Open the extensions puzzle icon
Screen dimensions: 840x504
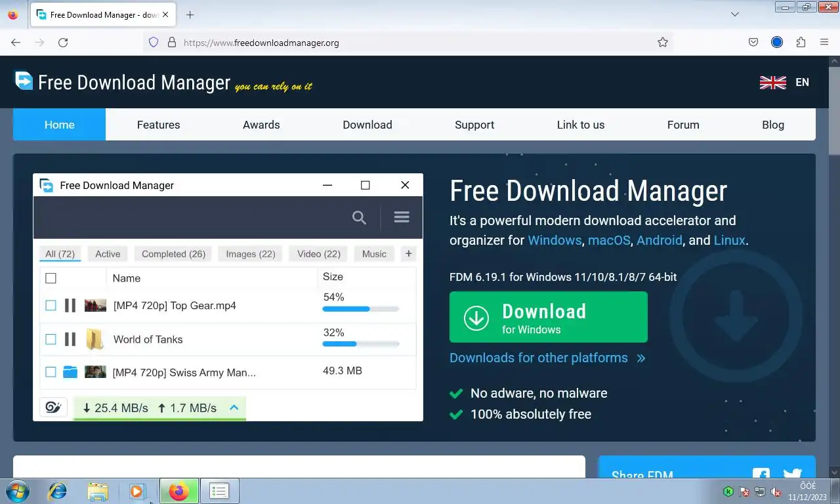click(x=801, y=42)
